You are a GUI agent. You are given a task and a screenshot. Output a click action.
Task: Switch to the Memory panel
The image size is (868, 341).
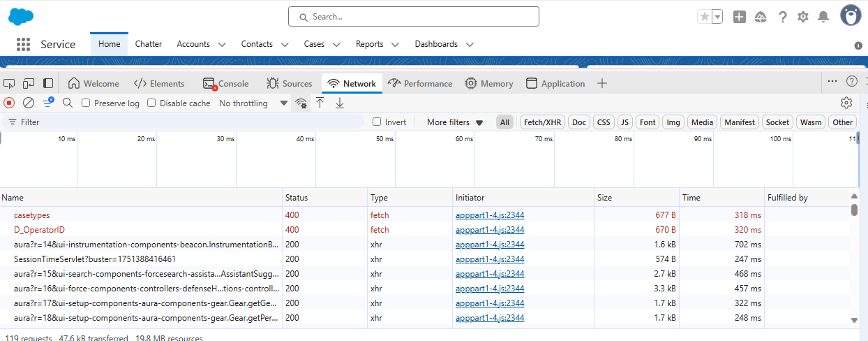tap(489, 83)
